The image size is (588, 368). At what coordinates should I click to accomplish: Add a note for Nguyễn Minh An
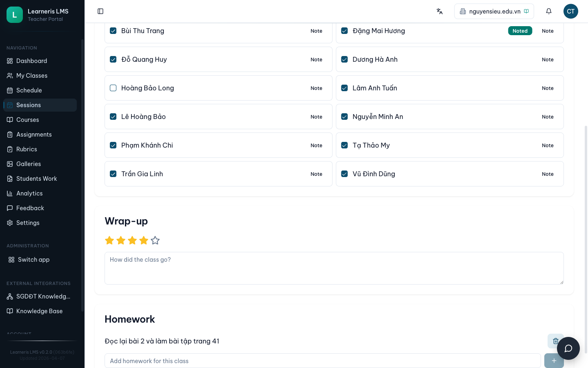[x=548, y=117]
